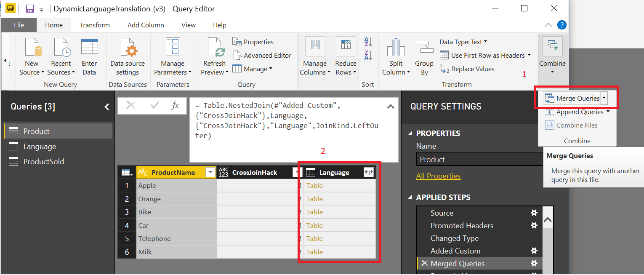Open the Advanced Editor
Viewport: 644px width, 275px height.
pos(262,55)
